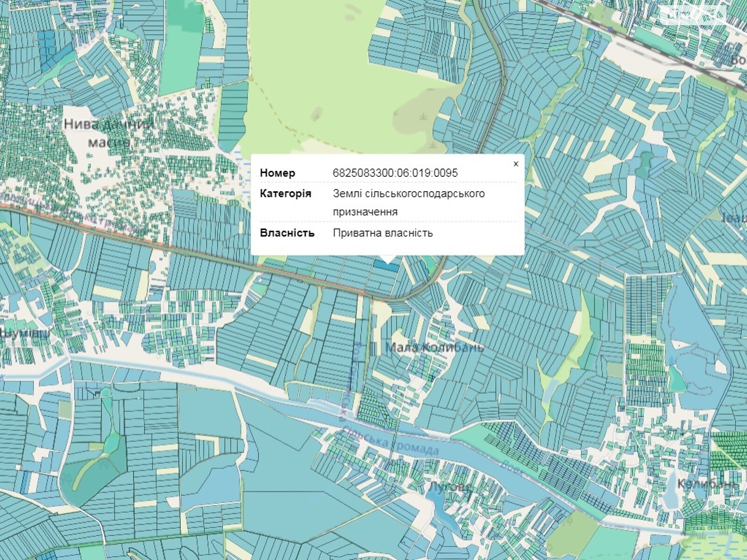Click the highlighted blue parcel under the popup
747x560 pixels.
point(387,265)
